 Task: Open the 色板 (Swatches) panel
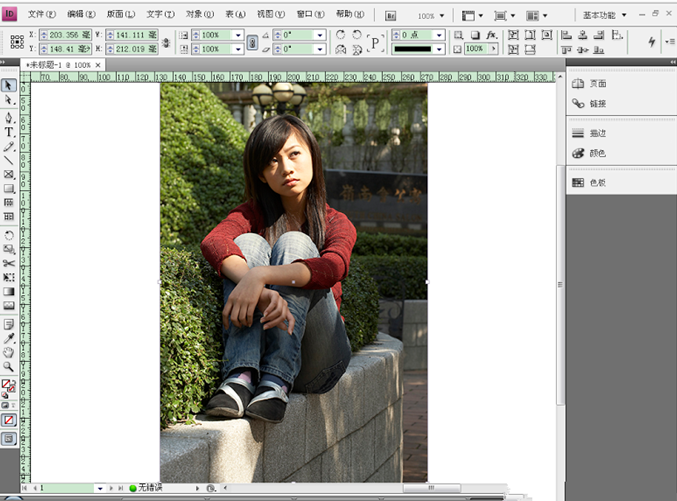coord(597,183)
